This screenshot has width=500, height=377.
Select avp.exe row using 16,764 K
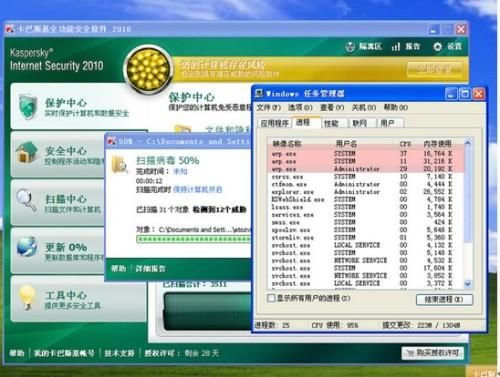pyautogui.click(x=366, y=154)
